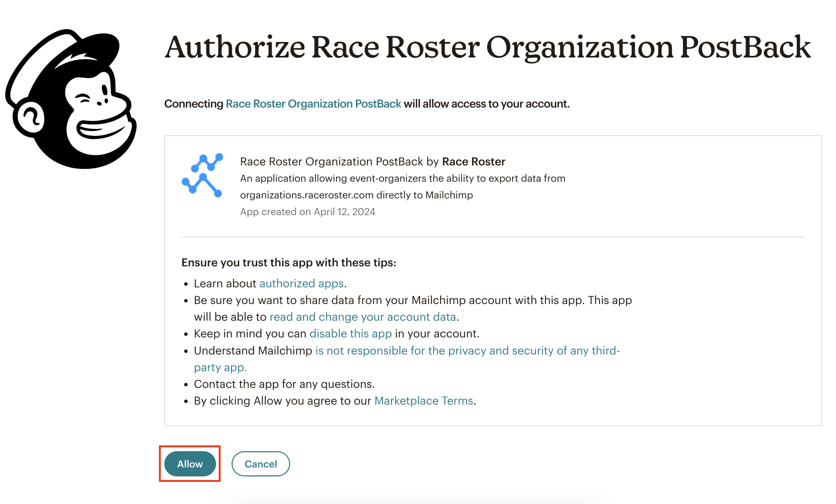The image size is (836, 504).
Task: Click the Ensure you trust this app heading
Action: (289, 262)
